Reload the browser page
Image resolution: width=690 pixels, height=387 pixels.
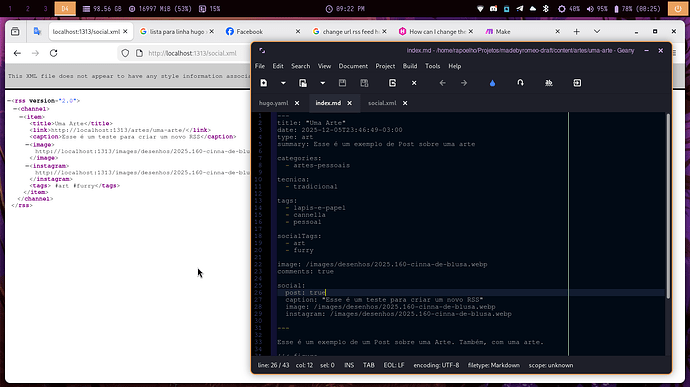[53, 53]
